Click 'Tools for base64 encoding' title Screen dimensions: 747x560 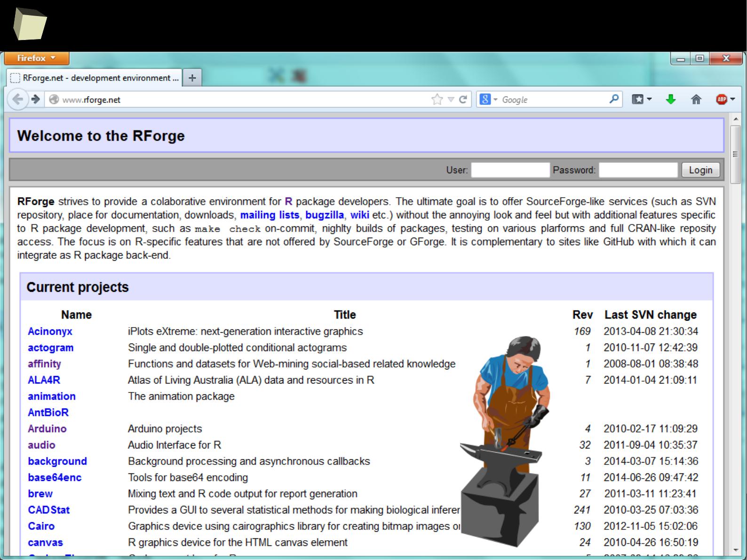[x=188, y=477]
